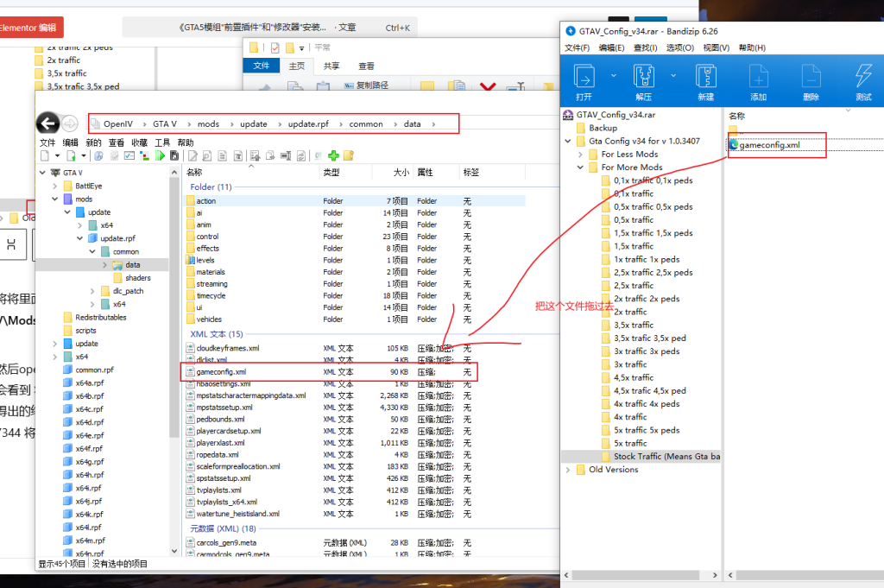Select gameconfig.xml in Bandizip file list
This screenshot has height=588, width=884.
click(769, 145)
